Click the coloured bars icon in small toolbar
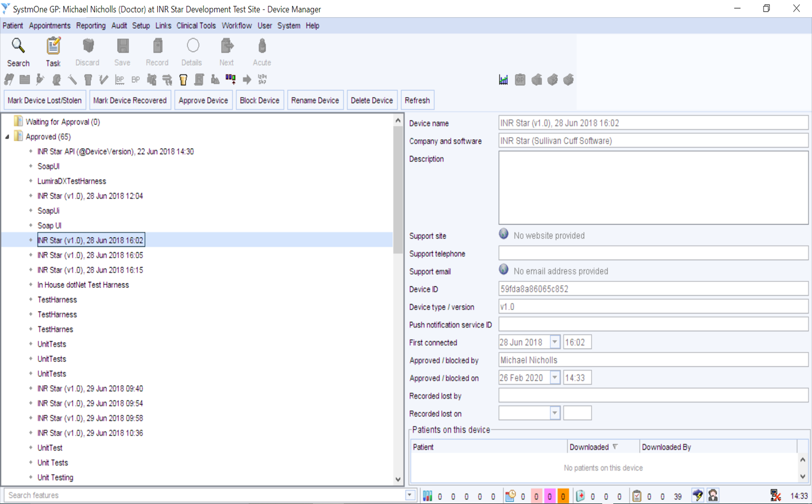 point(230,79)
